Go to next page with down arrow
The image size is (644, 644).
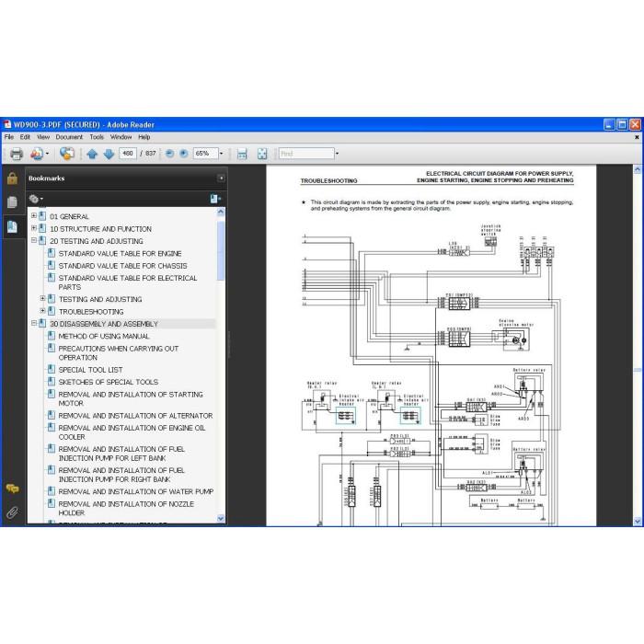tap(109, 154)
